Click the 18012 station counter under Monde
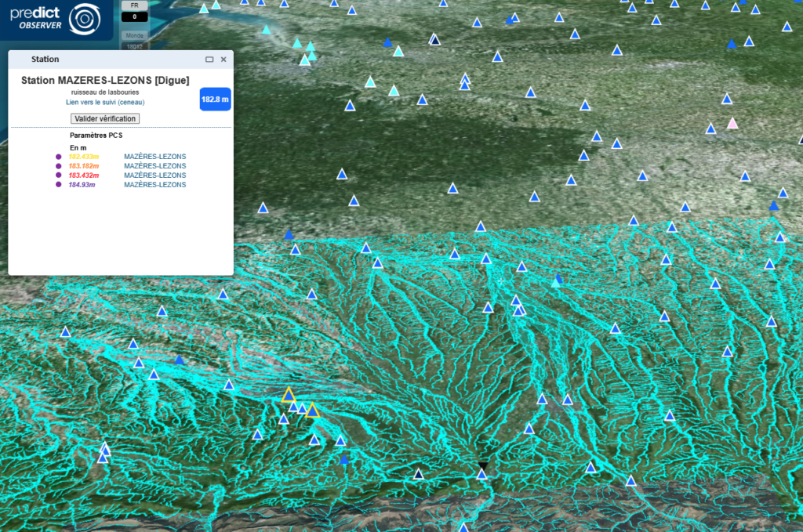This screenshot has width=803, height=532. tap(133, 45)
